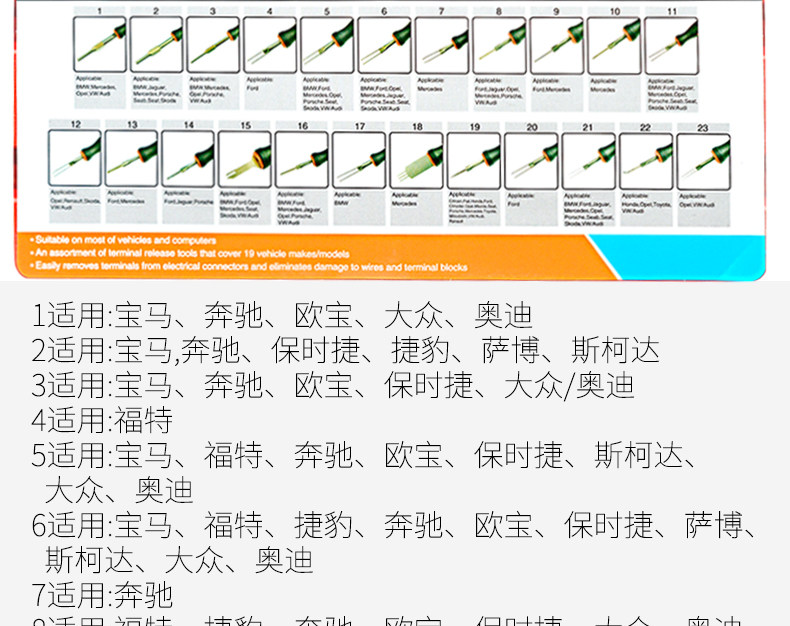Click the 'Applicable: Mercedes' label under tool 10
This screenshot has height=626, width=790.
point(604,85)
